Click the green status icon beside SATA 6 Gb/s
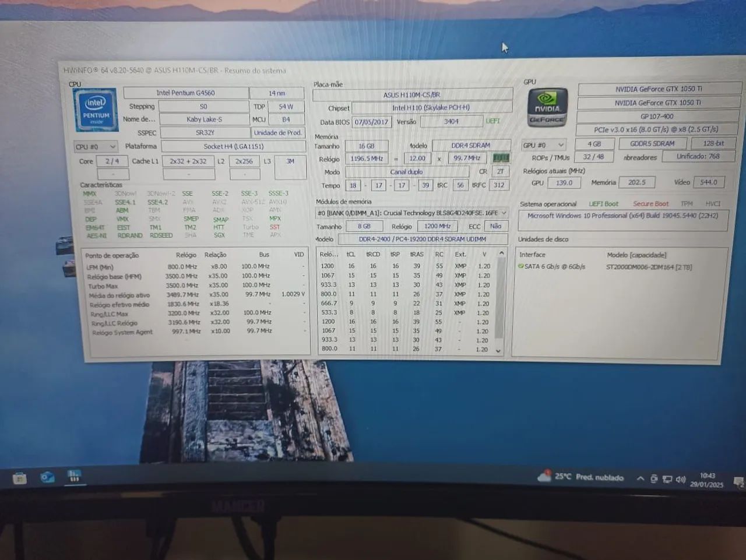 tap(522, 267)
